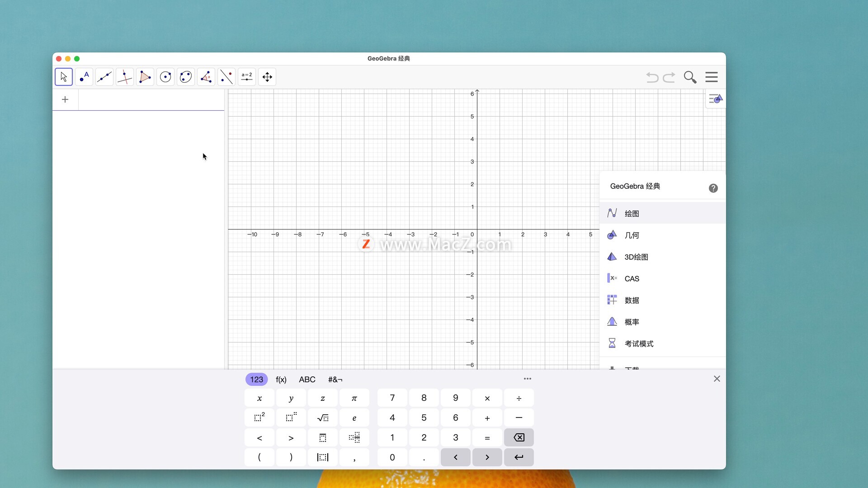This screenshot has height=488, width=868.
Task: Choose 3D绘图 perspective
Action: click(x=663, y=257)
